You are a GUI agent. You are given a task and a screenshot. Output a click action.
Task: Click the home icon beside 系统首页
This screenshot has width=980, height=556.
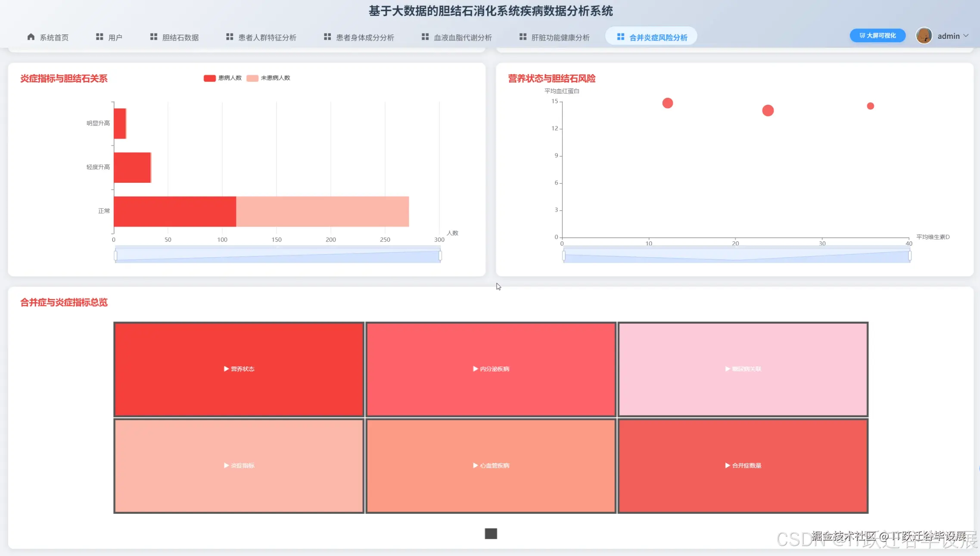(31, 37)
